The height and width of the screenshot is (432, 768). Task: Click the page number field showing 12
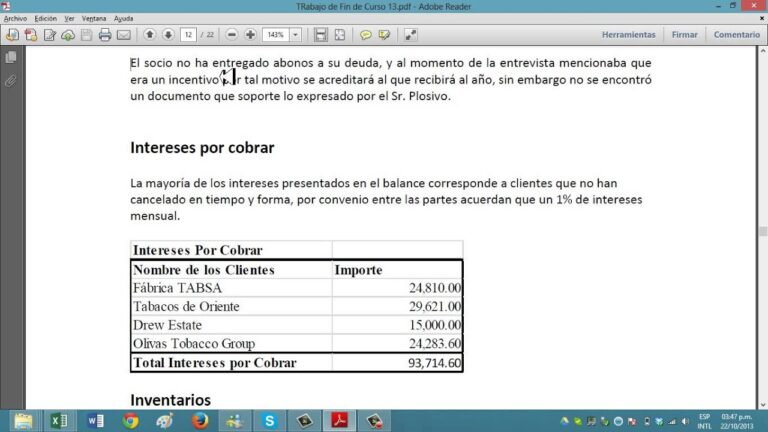tap(188, 35)
